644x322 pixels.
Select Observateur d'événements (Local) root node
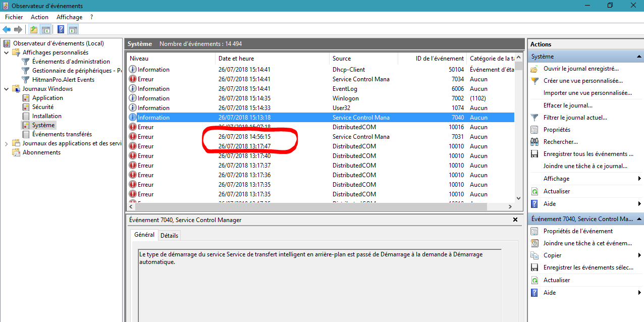(58, 43)
